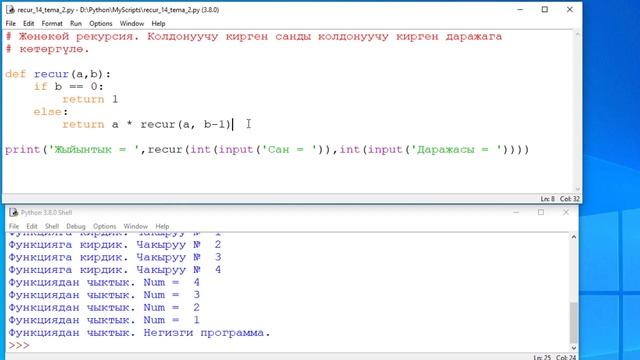Open the Help menu in Python Shell
The height and width of the screenshot is (360, 640).
click(x=162, y=226)
